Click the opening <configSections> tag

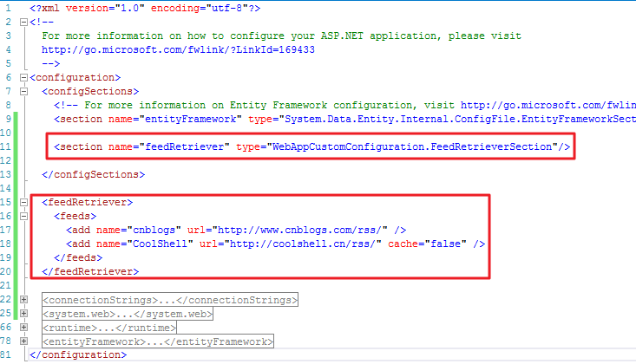[x=90, y=92]
